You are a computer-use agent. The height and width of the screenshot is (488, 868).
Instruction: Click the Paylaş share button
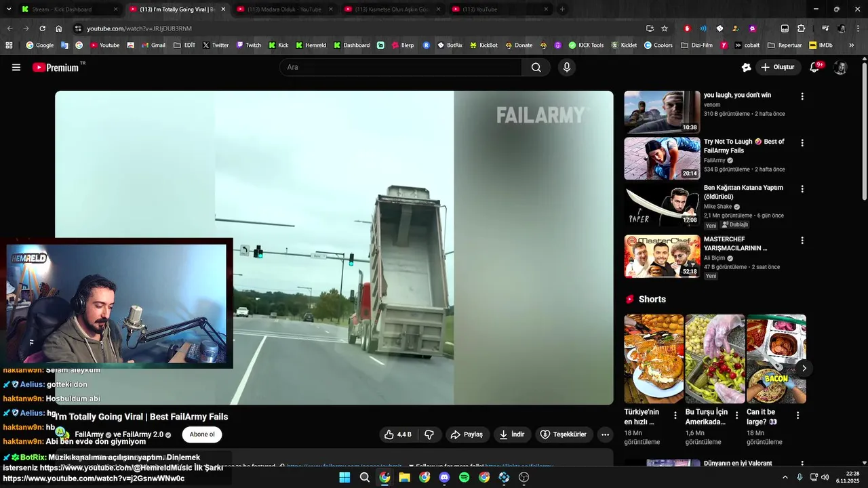[467, 434]
